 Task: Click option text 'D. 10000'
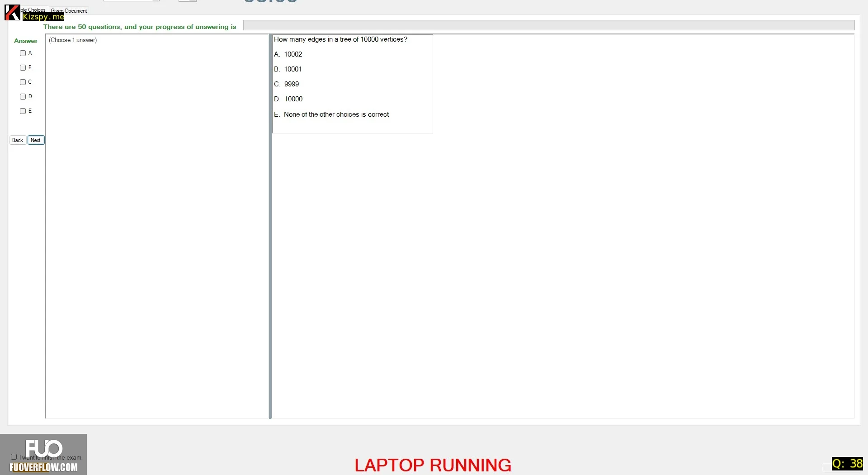click(x=288, y=99)
